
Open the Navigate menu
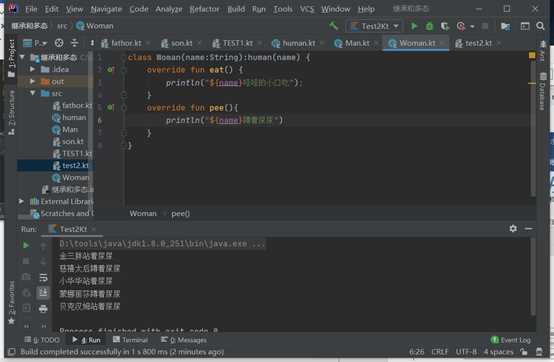[106, 9]
